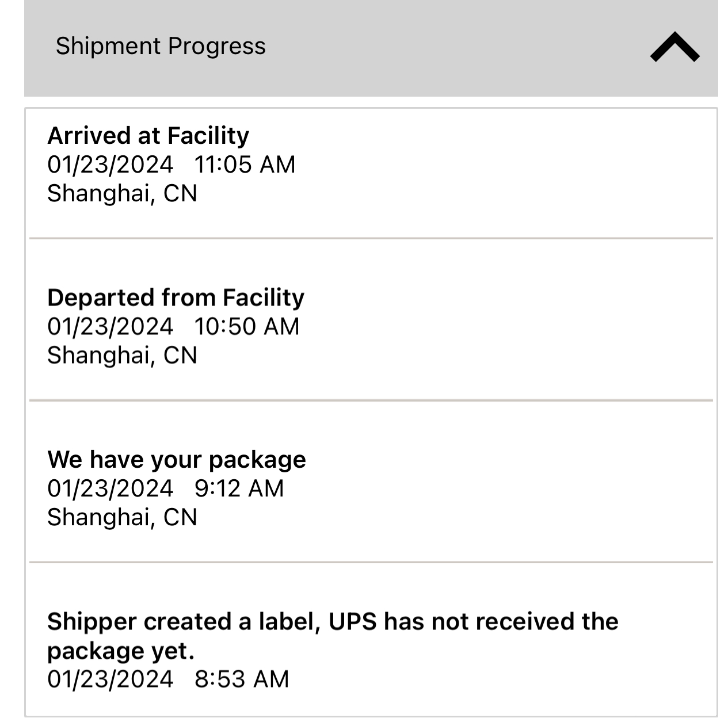This screenshot has width=728, height=718.
Task: Click the Shipment Progress header title
Action: tap(161, 46)
